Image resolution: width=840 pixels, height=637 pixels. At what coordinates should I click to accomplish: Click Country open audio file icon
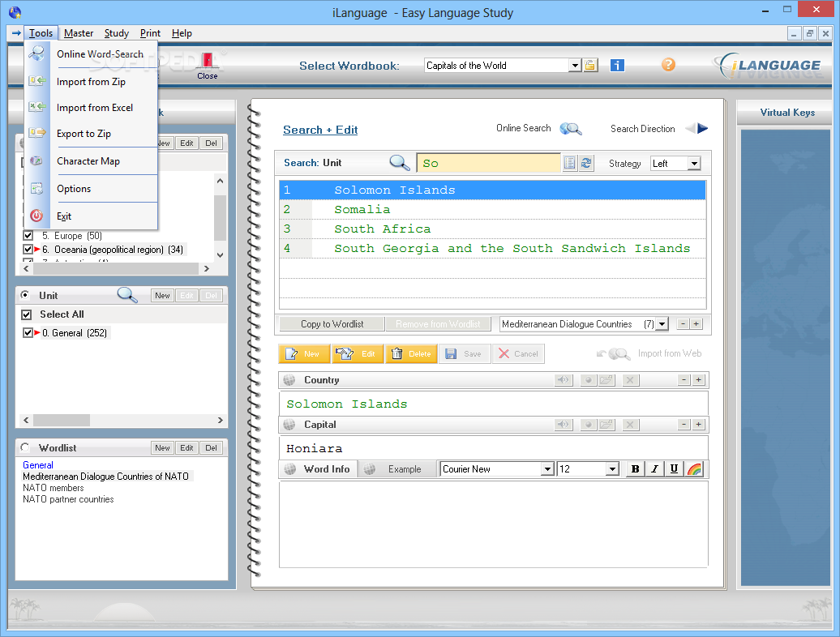[x=606, y=380]
